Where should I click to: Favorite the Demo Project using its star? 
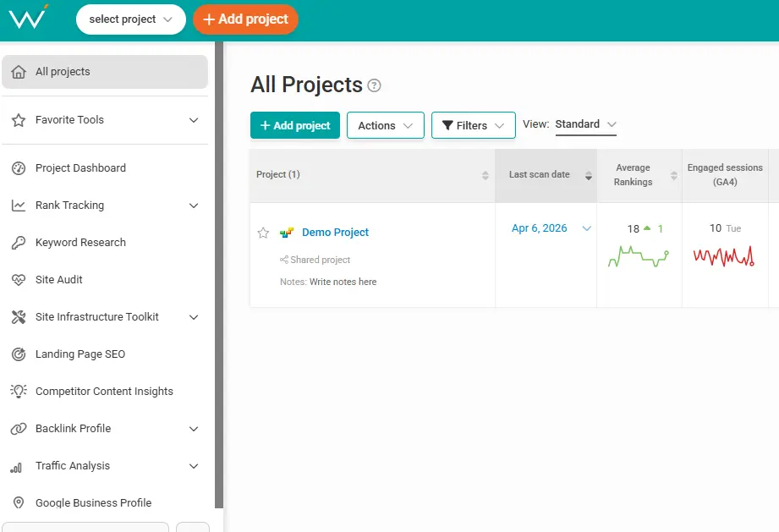tap(263, 233)
